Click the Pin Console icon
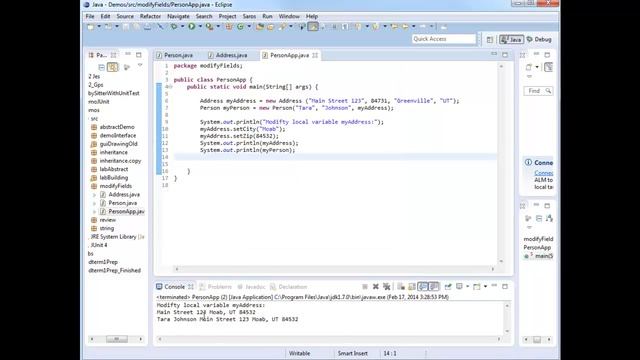The height and width of the screenshot is (360, 640). click(x=448, y=287)
